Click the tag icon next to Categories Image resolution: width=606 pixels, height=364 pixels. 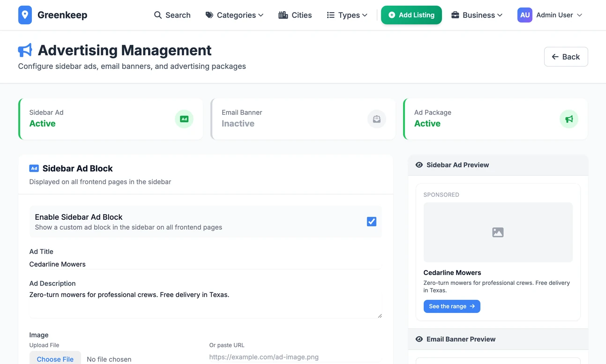209,15
